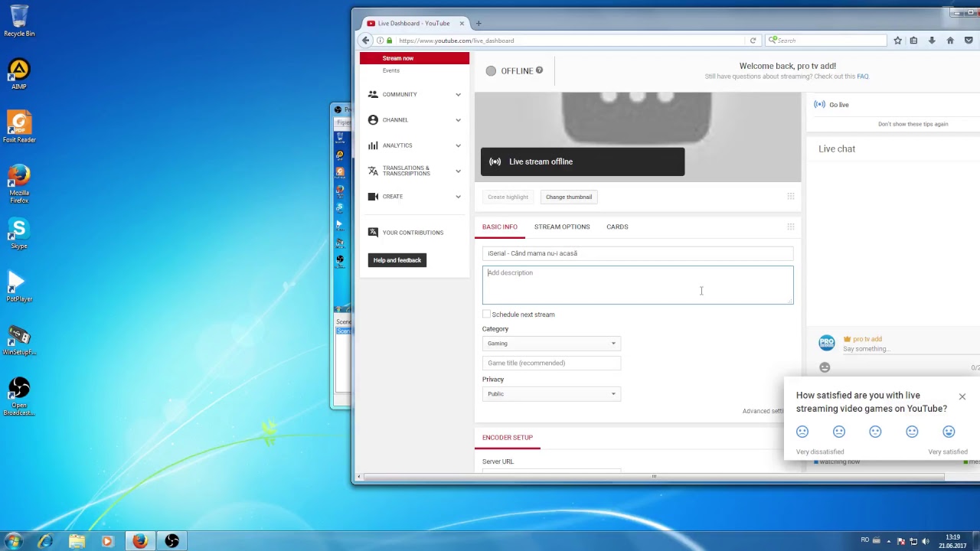Open the Firefox downloads arrow
The height and width of the screenshot is (551, 980).
[x=932, y=41]
